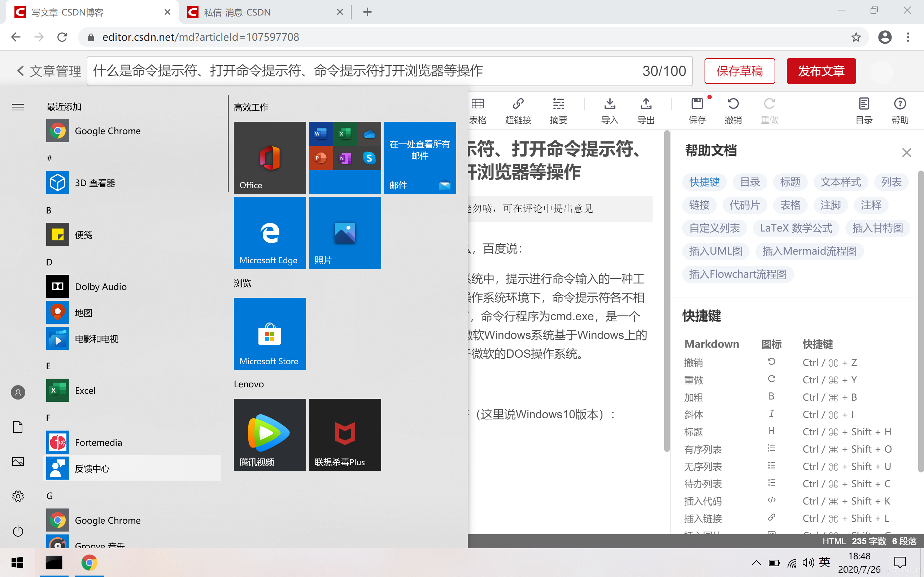The height and width of the screenshot is (577, 924).
Task: Go back via 文章管理 chevron
Action: point(21,71)
